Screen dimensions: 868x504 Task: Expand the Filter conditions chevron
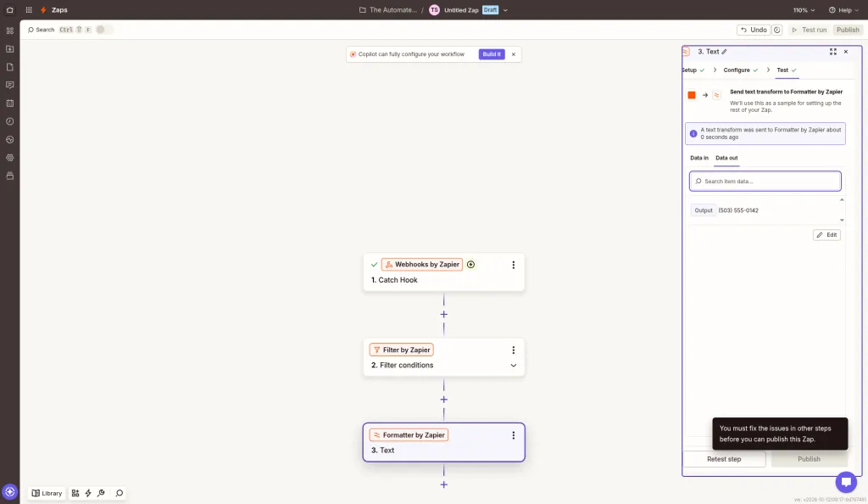point(513,366)
